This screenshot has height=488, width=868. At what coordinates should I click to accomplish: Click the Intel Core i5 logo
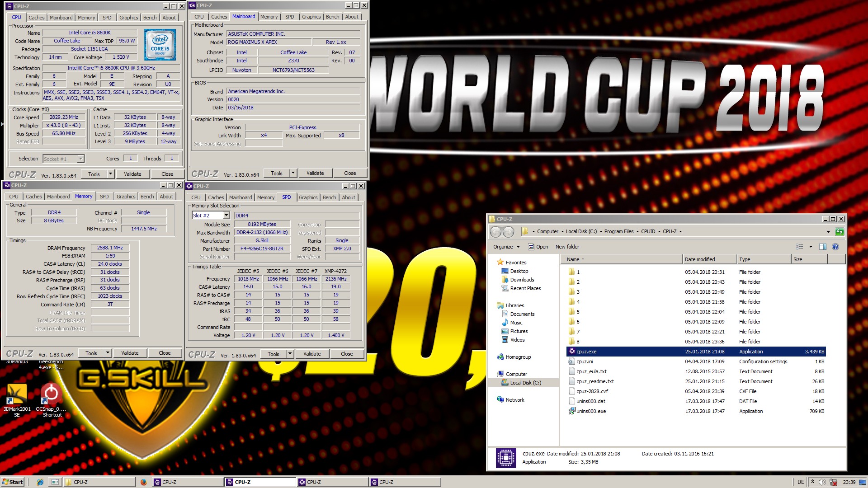tap(160, 45)
